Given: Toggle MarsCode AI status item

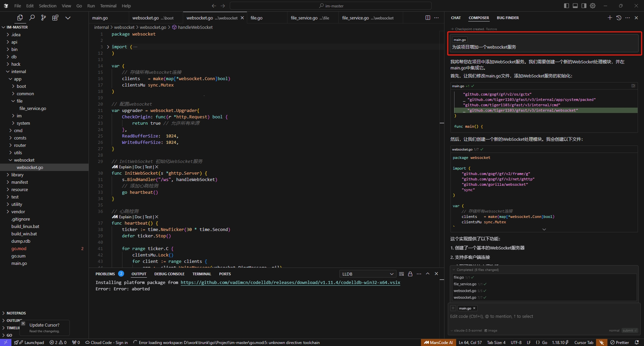Looking at the screenshot, I should pyautogui.click(x=438, y=342).
